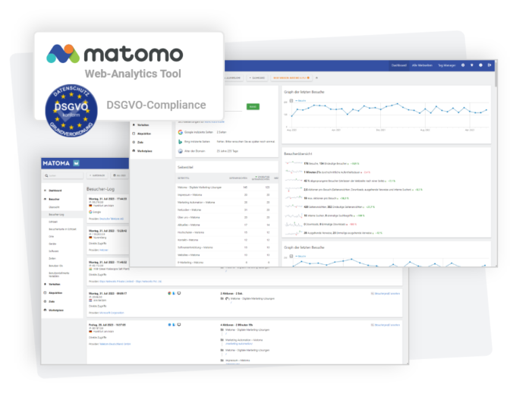Click the folder icon beside 'Marketing Automation' action

click(x=222, y=339)
